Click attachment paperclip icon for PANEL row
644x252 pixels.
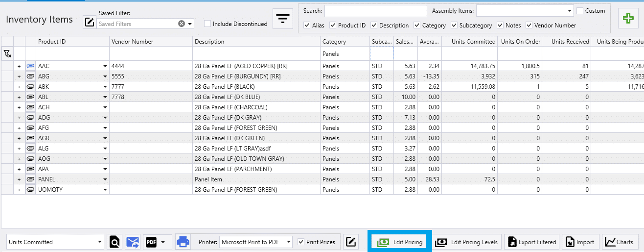pos(30,179)
